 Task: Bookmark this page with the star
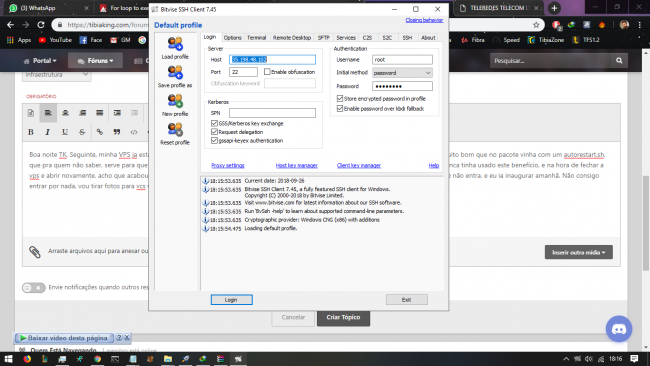pyautogui.click(x=536, y=25)
